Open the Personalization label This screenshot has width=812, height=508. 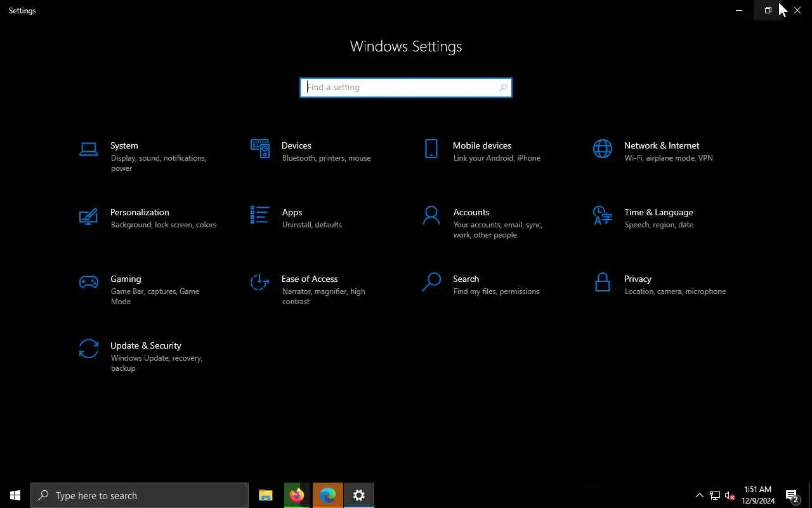click(x=140, y=212)
